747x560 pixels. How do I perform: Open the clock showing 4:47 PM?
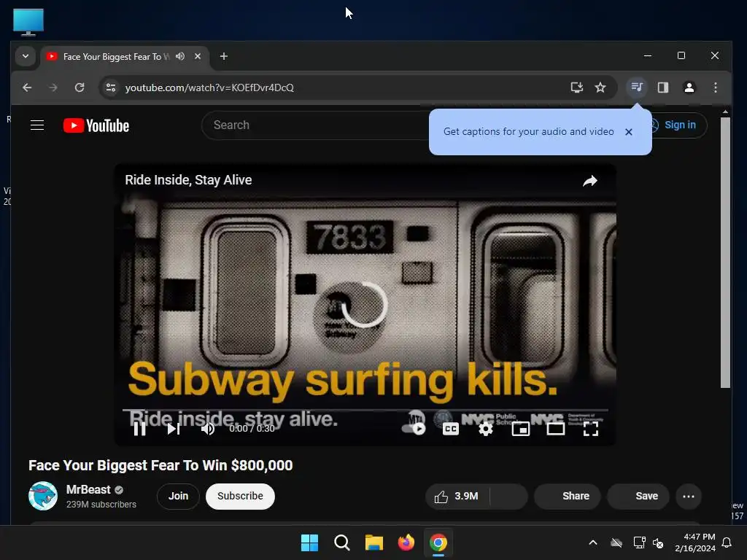[695, 542]
